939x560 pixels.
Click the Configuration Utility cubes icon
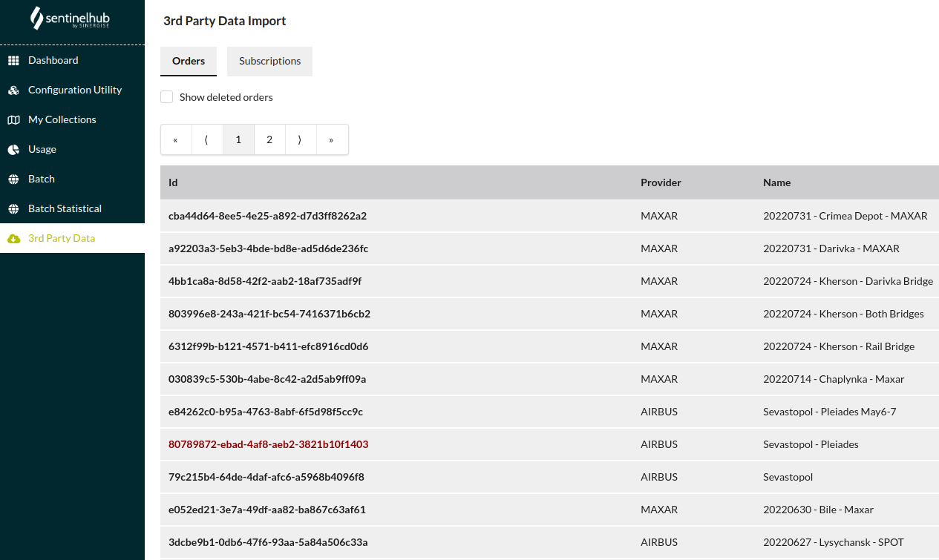pos(13,90)
